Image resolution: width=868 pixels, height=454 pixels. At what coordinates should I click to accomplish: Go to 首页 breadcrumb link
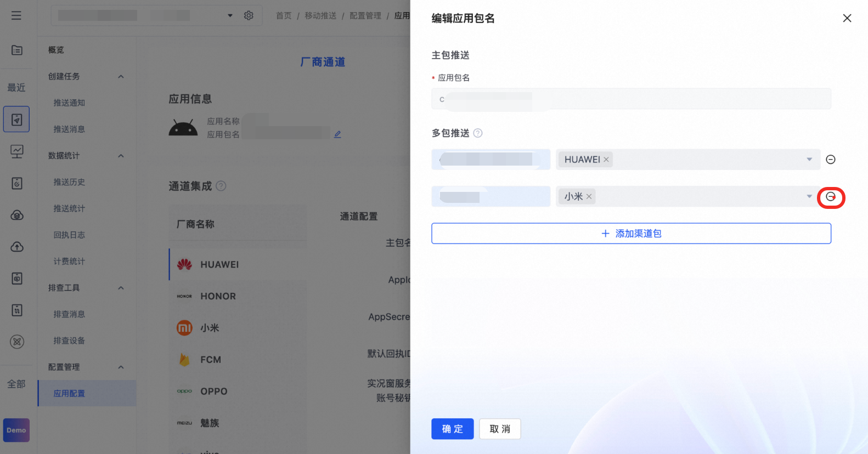[284, 15]
